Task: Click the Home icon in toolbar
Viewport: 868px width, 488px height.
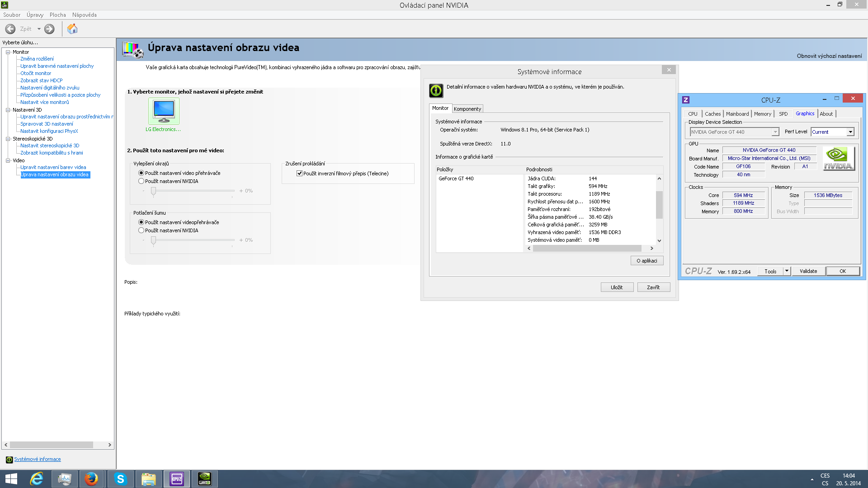Action: click(x=72, y=29)
